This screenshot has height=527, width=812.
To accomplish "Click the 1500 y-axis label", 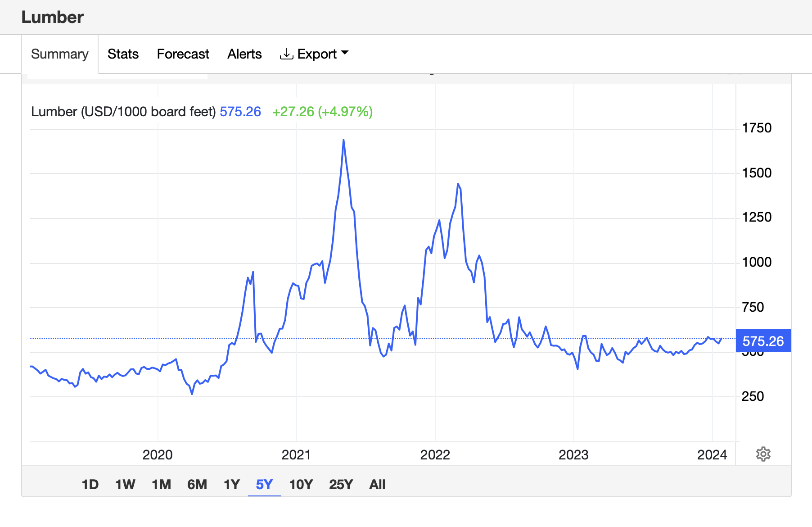I will [x=757, y=173].
